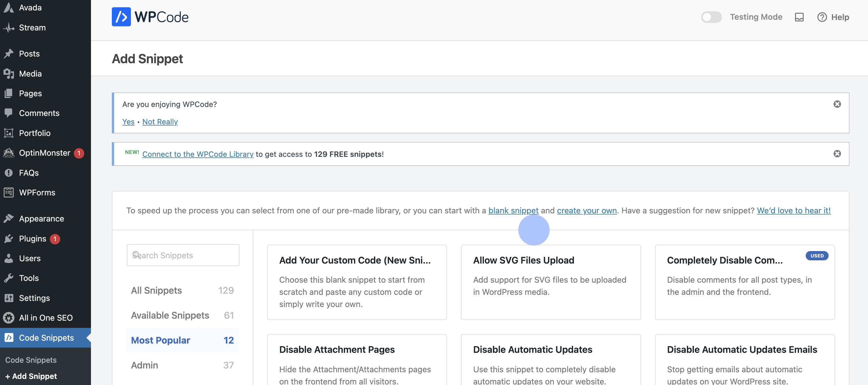Dismiss the WPCode Library notice

tap(837, 154)
